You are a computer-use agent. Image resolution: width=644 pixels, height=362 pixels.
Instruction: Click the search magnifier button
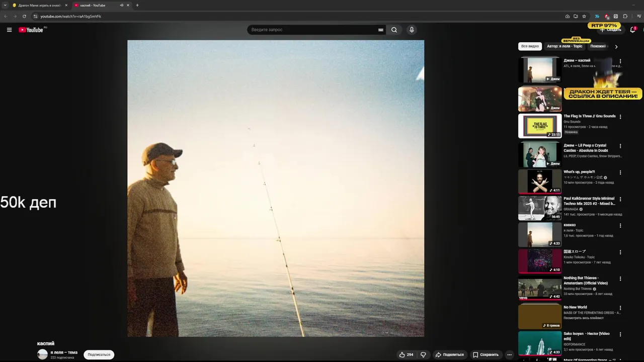pos(394,30)
